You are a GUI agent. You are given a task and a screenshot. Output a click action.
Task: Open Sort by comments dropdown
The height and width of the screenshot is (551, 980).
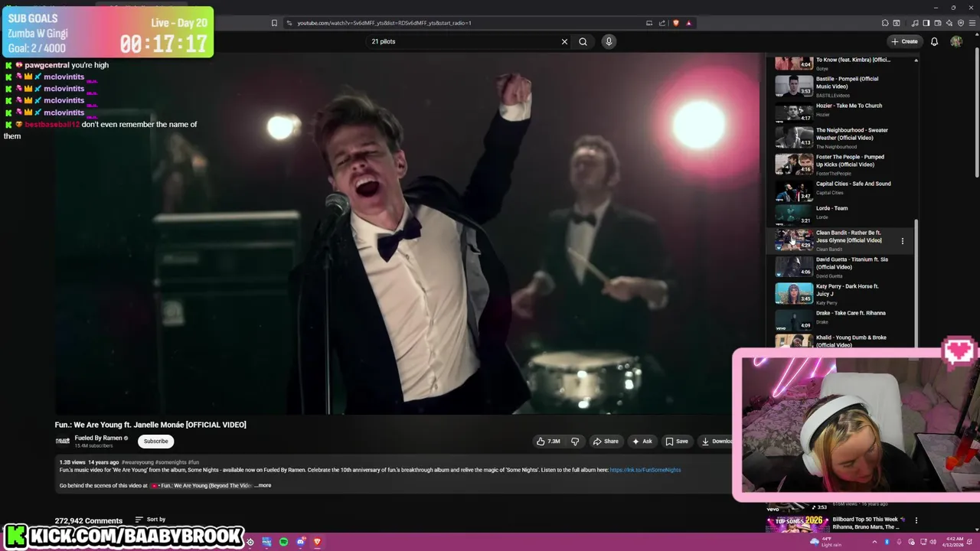(150, 520)
